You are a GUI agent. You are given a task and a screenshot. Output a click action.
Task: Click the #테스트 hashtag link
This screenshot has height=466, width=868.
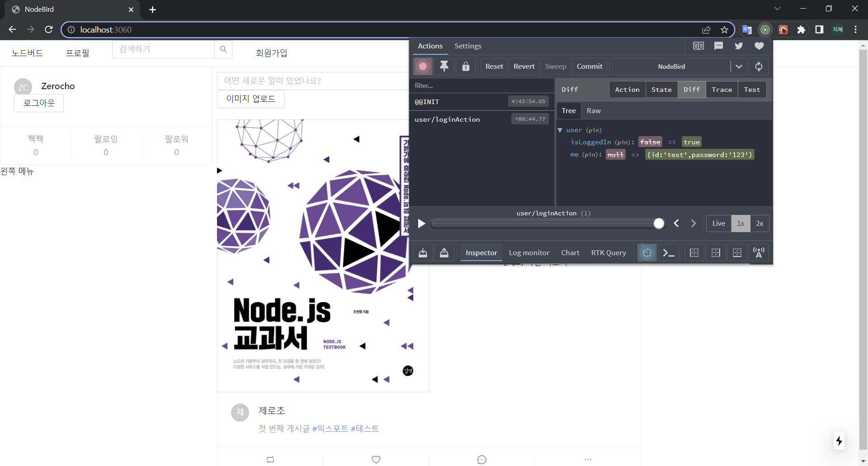(364, 428)
